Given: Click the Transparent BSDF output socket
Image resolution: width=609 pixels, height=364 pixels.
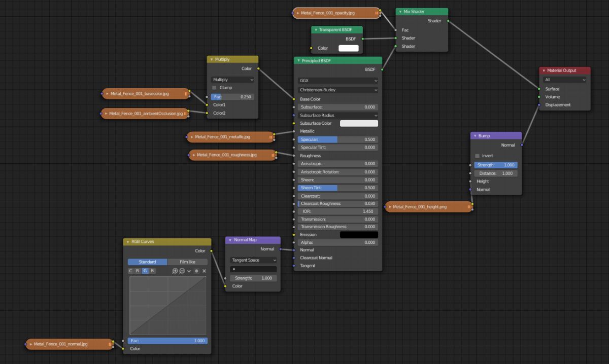Looking at the screenshot, I should pos(362,39).
